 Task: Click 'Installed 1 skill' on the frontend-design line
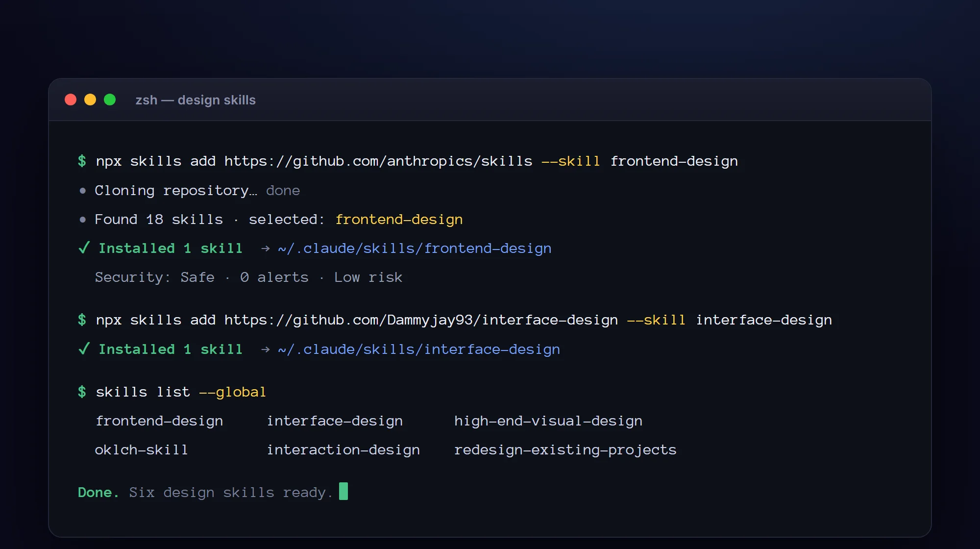tap(171, 249)
